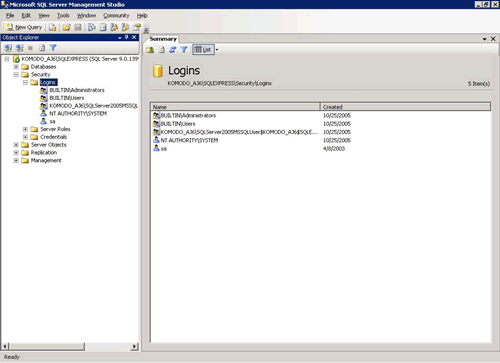
Task: Expand the Replication node
Action: click(16, 153)
